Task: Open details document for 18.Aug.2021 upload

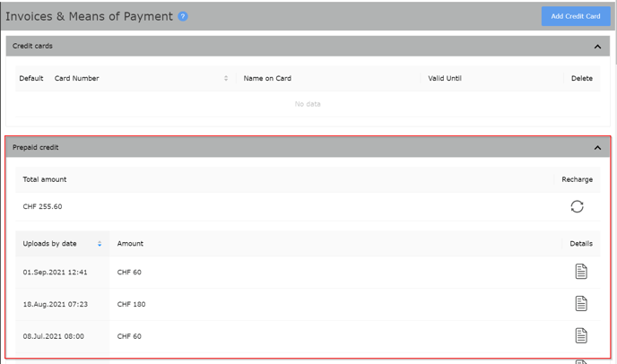Action: (581, 304)
